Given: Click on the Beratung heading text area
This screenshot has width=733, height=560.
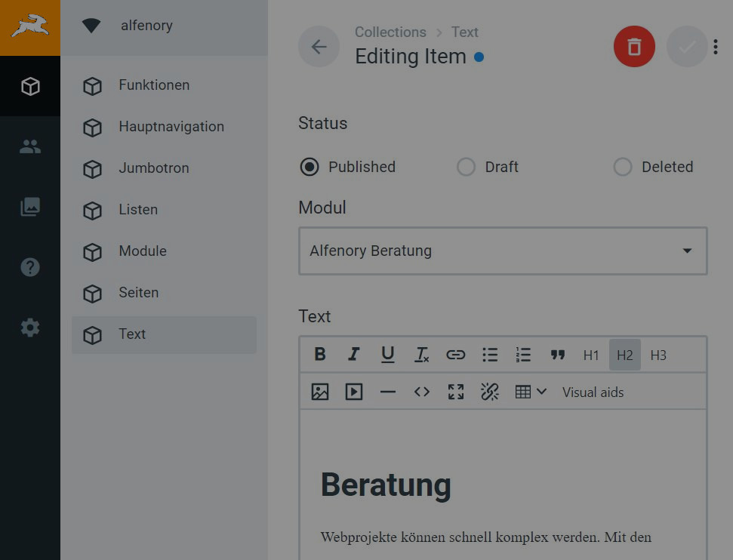Looking at the screenshot, I should (386, 485).
